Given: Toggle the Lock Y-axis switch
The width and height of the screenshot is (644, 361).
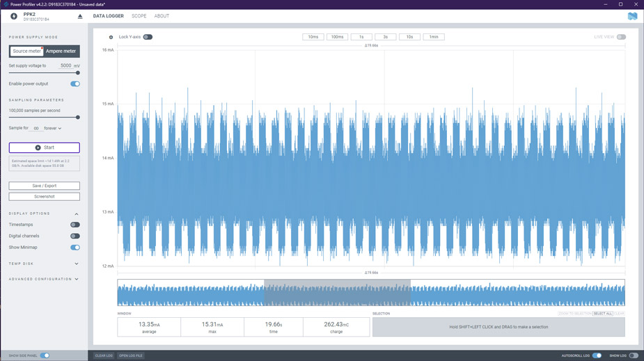Looking at the screenshot, I should click(x=148, y=37).
